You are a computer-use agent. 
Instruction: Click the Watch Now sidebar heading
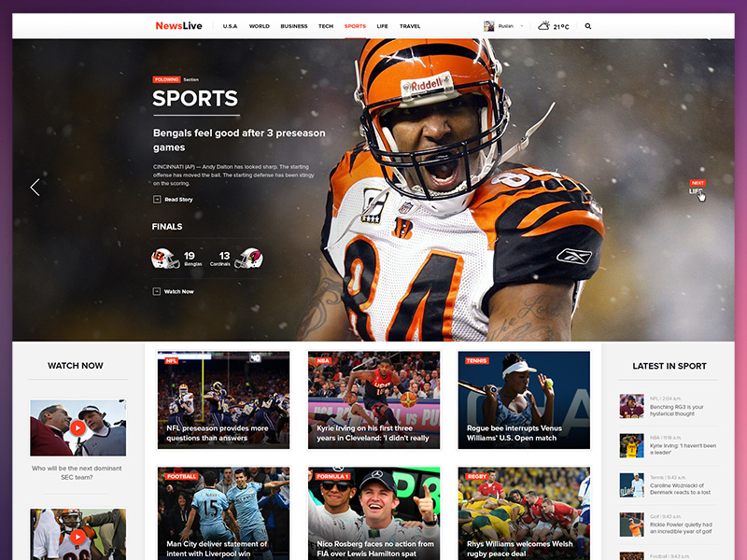coord(76,366)
